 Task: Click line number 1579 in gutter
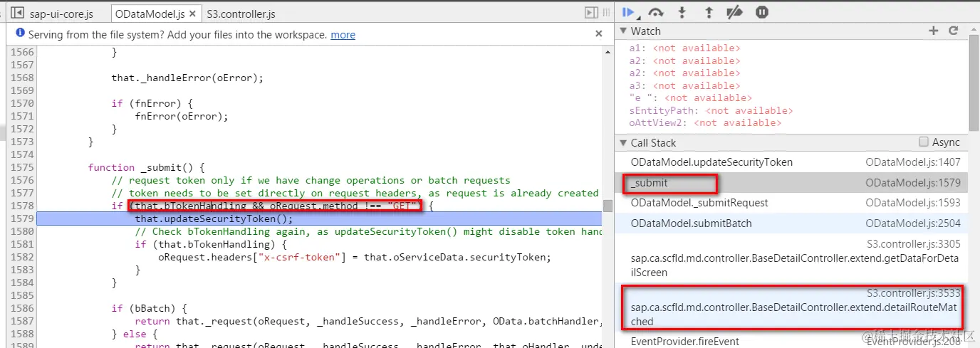click(x=21, y=218)
